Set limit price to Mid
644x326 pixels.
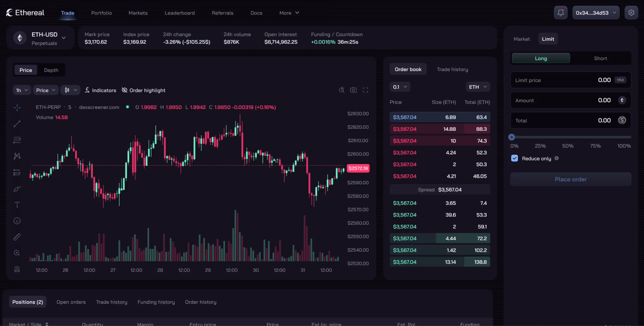(620, 80)
